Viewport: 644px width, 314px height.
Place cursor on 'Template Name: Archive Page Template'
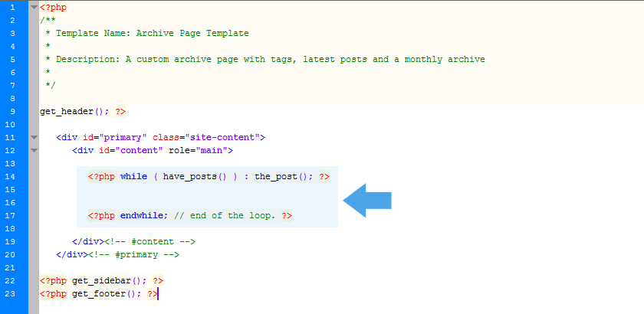(153, 33)
